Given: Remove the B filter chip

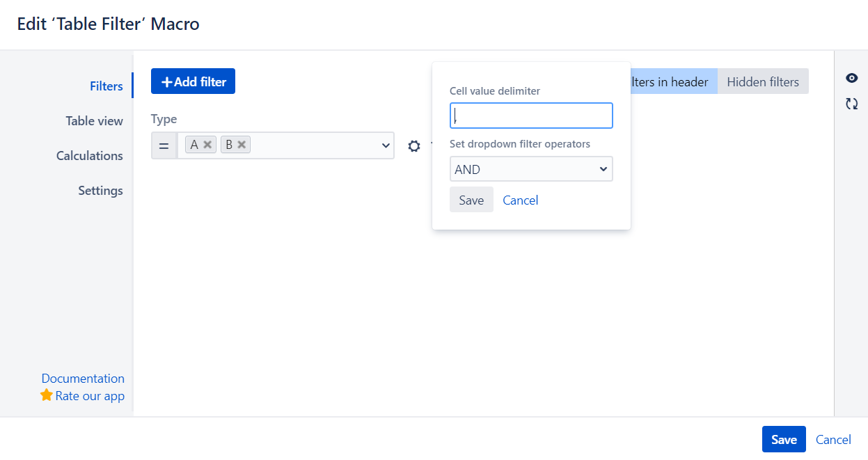Looking at the screenshot, I should point(242,144).
